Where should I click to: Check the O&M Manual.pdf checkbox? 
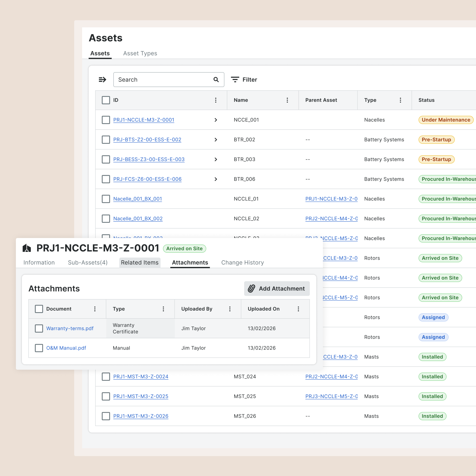39,348
